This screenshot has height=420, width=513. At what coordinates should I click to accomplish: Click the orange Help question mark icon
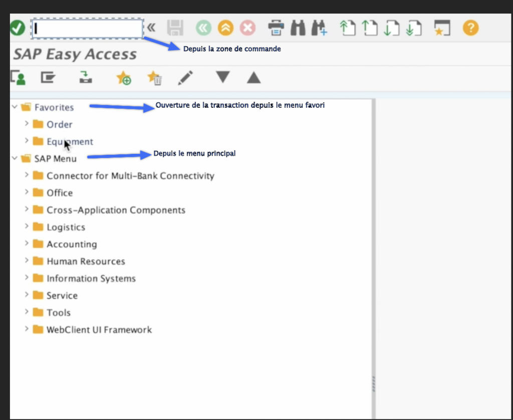pos(470,28)
